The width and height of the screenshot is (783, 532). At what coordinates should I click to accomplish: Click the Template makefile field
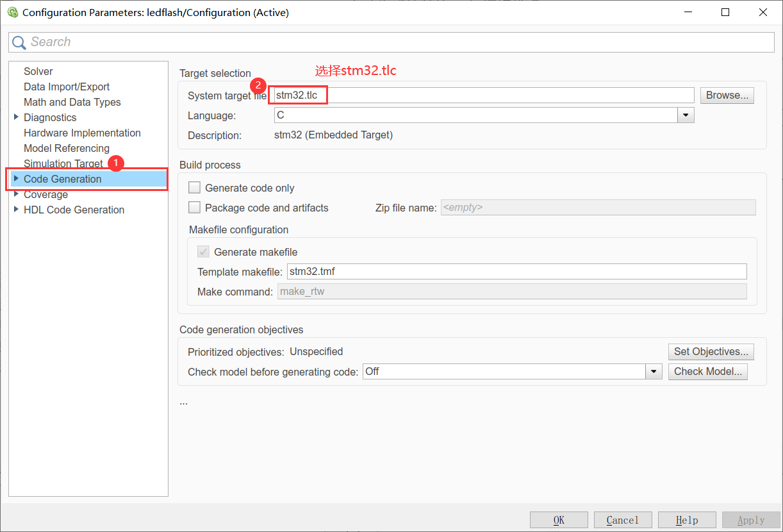point(516,271)
